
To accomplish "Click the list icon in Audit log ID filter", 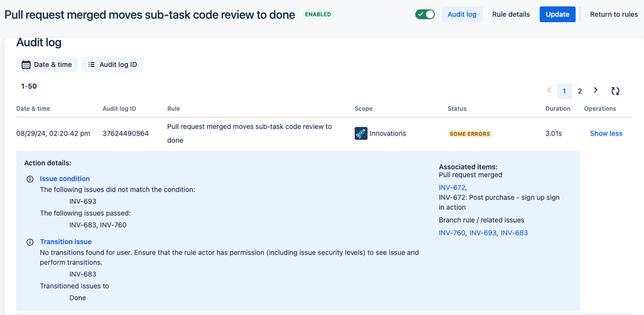I will pos(92,65).
